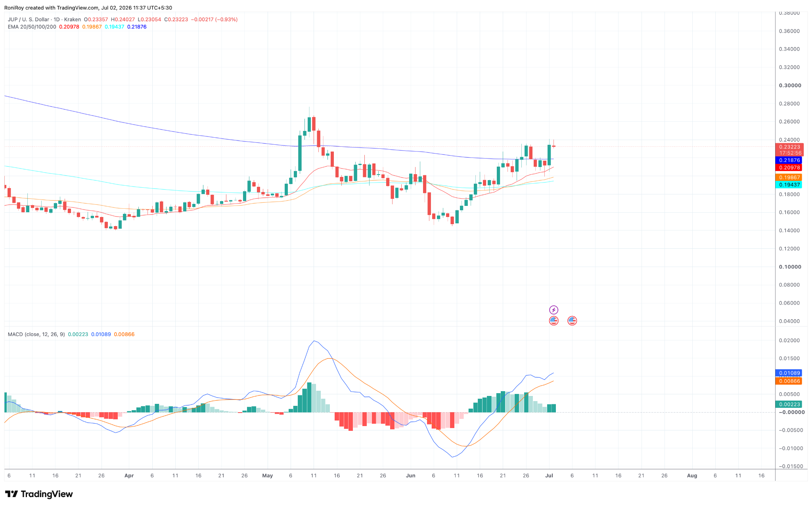Click the cyan 0.19437 value in EMA legend
The height and width of the screenshot is (507, 812).
(x=115, y=27)
